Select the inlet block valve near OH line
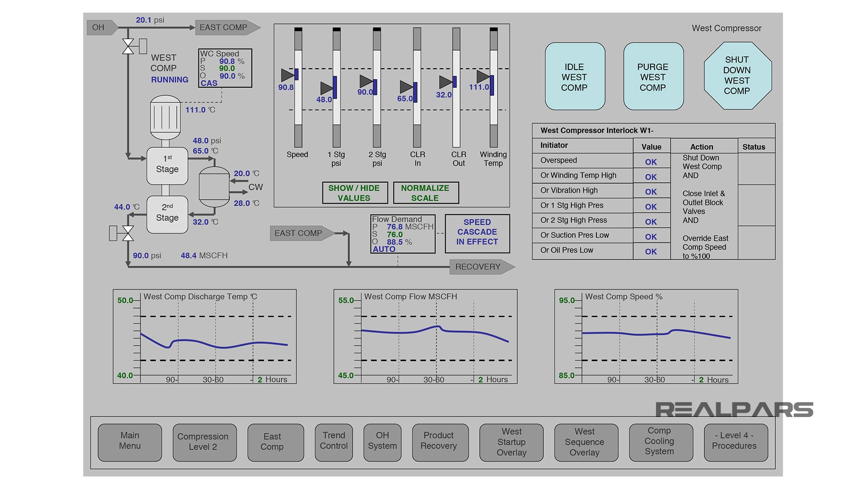The height and width of the screenshot is (488, 868). [x=128, y=45]
